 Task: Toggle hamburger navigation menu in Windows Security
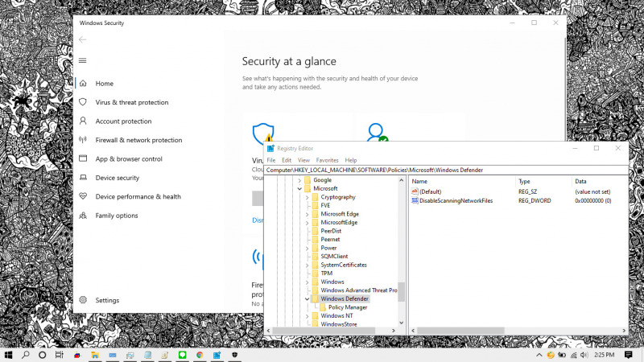(83, 61)
